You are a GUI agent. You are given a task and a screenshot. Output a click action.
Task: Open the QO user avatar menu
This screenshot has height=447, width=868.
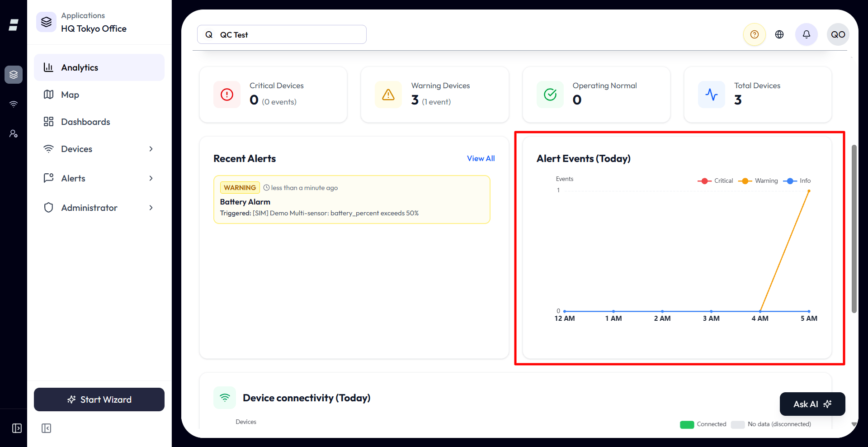838,34
